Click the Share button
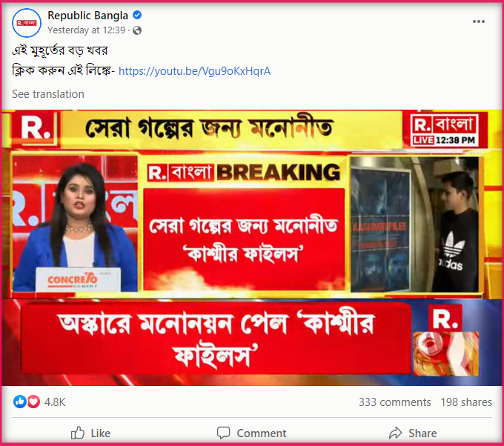This screenshot has width=504, height=446. click(x=413, y=433)
